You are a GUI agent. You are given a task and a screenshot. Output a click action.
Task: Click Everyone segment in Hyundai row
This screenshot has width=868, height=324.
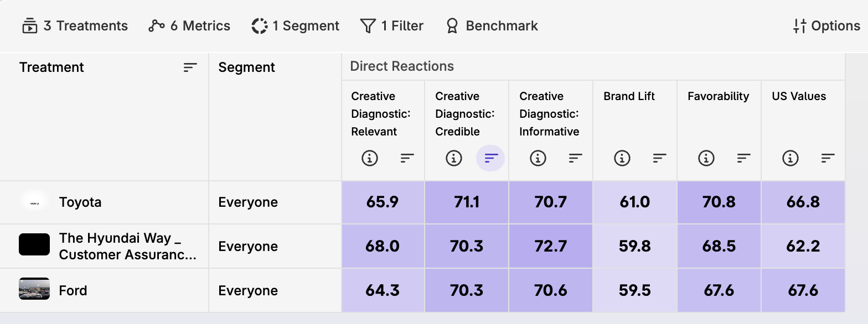(x=248, y=247)
